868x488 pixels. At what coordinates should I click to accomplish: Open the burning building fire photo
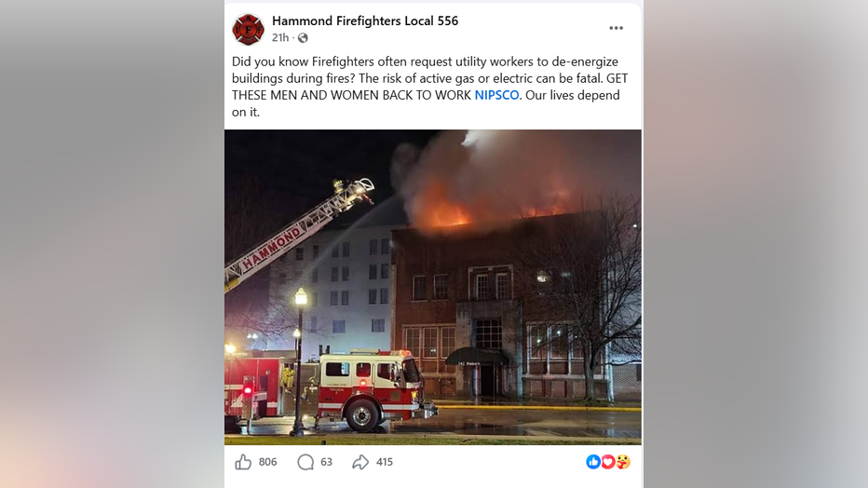pos(433,287)
